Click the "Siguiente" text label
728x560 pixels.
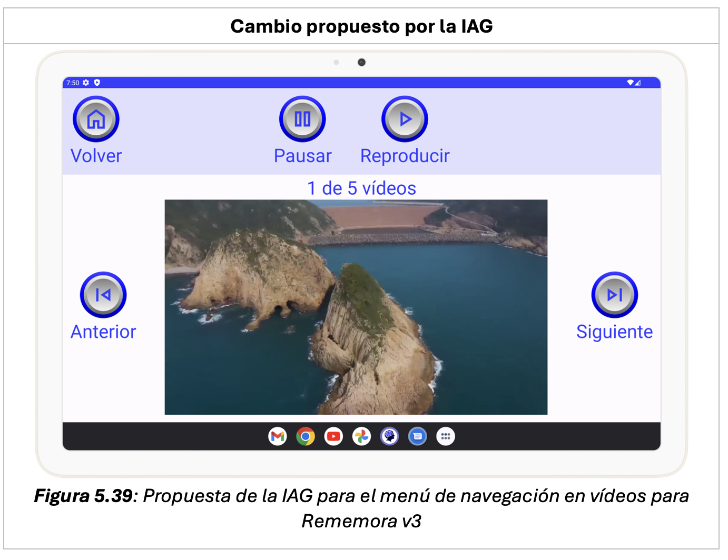coord(614,332)
